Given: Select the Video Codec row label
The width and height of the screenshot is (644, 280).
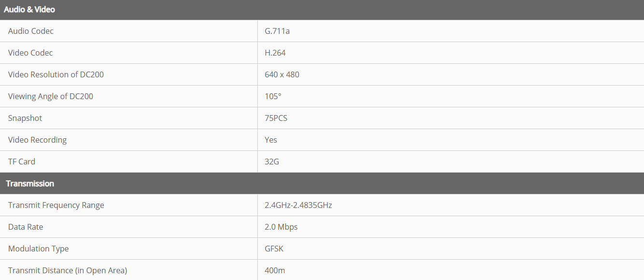Looking at the screenshot, I should 30,53.
